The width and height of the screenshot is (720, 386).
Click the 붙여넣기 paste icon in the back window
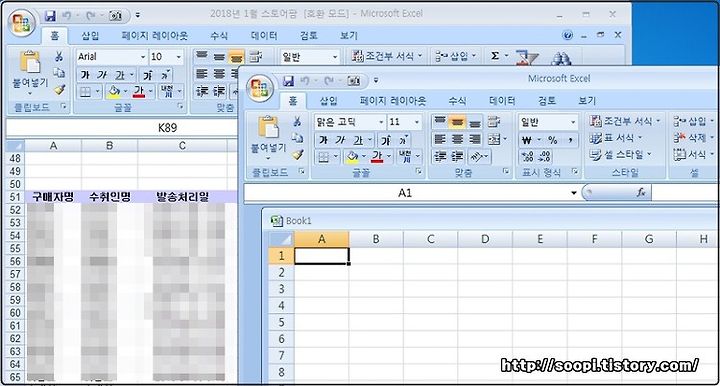coord(30,62)
